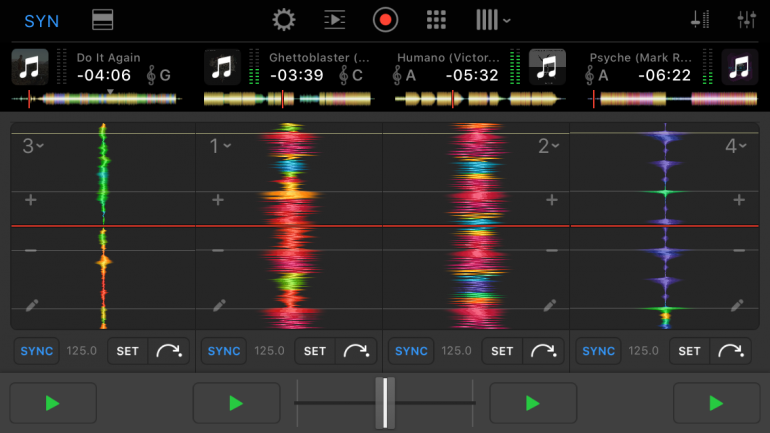Click the pencil edit icon on deck 3
The height and width of the screenshot is (433, 770).
[30, 305]
